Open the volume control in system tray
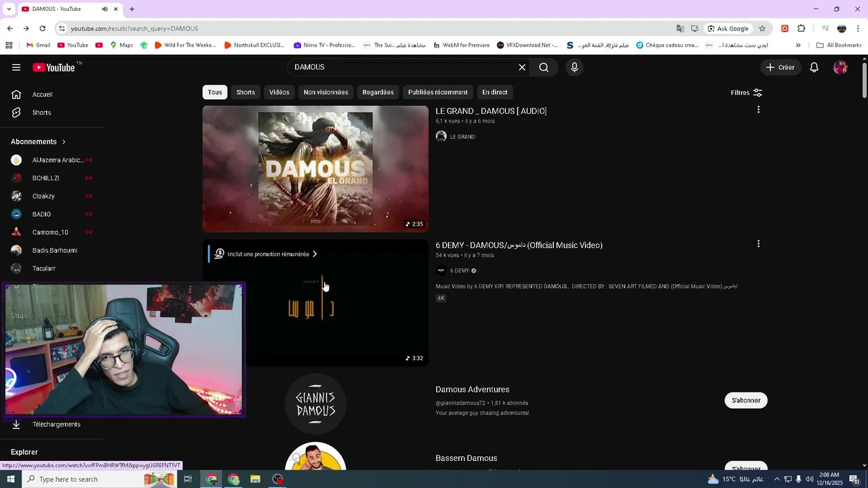This screenshot has width=868, height=488. (x=809, y=479)
